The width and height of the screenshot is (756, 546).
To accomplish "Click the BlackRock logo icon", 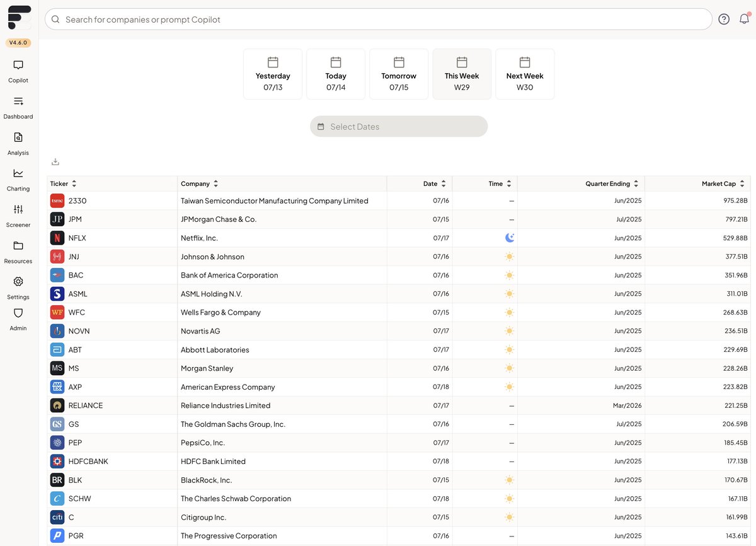I will (x=57, y=480).
